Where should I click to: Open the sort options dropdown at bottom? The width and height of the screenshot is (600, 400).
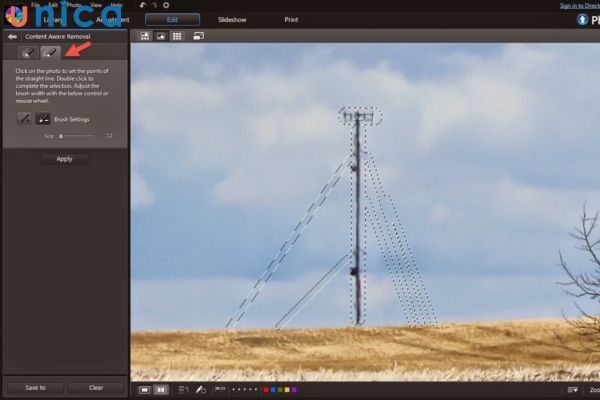point(183,389)
